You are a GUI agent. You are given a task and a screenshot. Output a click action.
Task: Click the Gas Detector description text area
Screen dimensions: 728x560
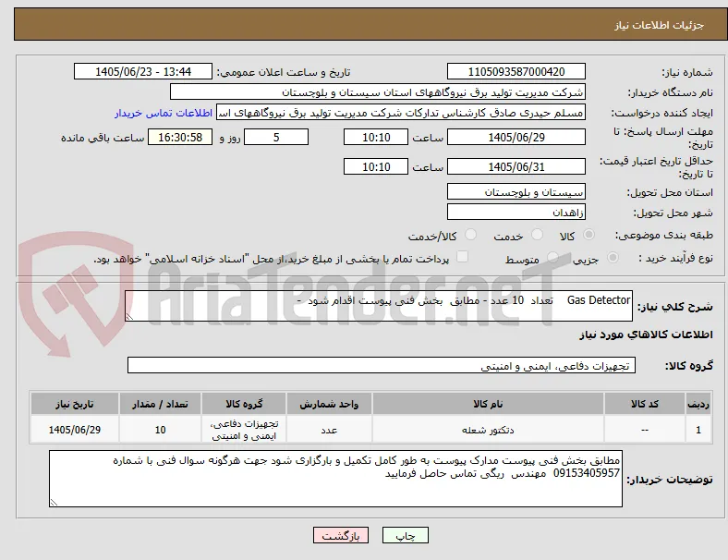click(x=379, y=306)
